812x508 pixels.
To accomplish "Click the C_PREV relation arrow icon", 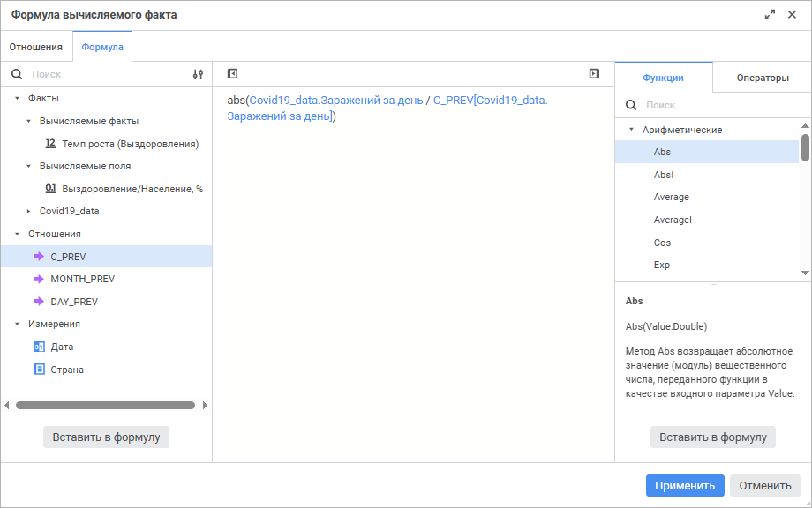I will (39, 257).
